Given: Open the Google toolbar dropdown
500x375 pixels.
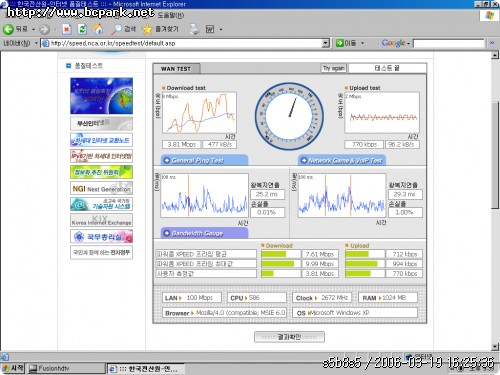Looking at the screenshot, I should point(408,44).
